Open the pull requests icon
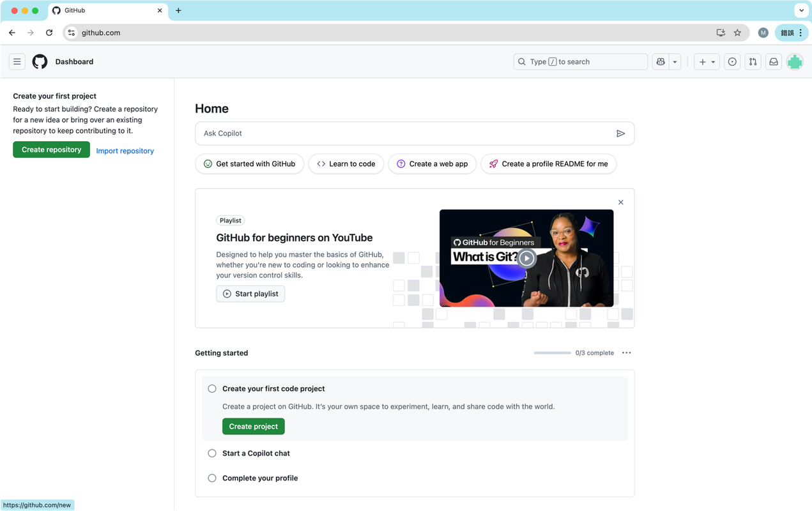The image size is (812, 511). pos(753,62)
